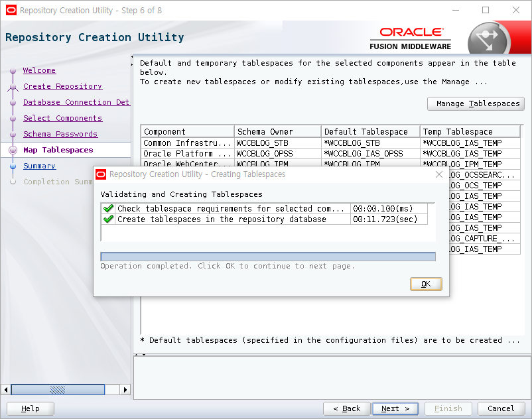Sort by Default Tablespace column header
This screenshot has height=419, width=532.
(x=370, y=131)
